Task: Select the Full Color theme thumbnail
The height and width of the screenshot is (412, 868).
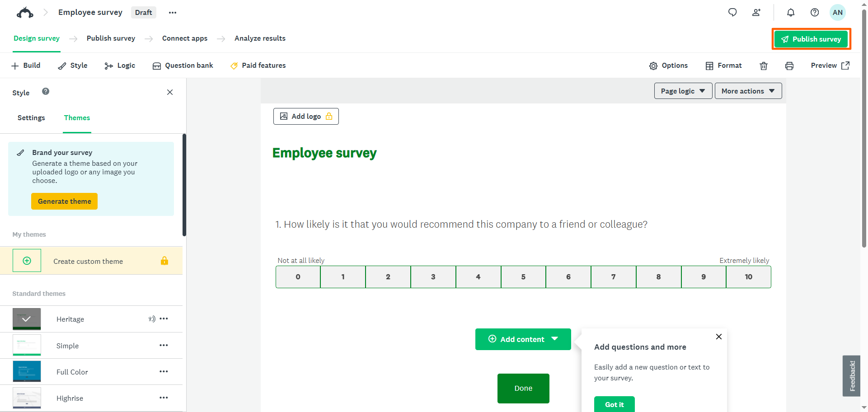Action: point(27,371)
